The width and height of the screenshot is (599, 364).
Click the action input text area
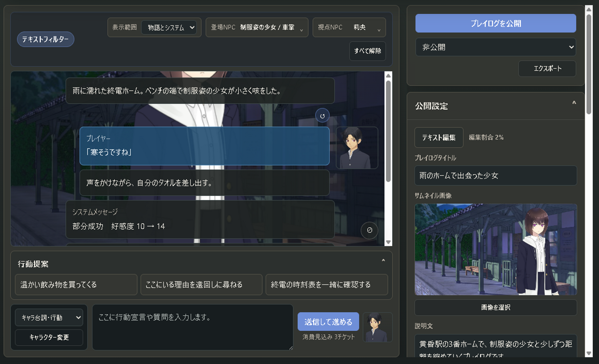click(x=193, y=327)
